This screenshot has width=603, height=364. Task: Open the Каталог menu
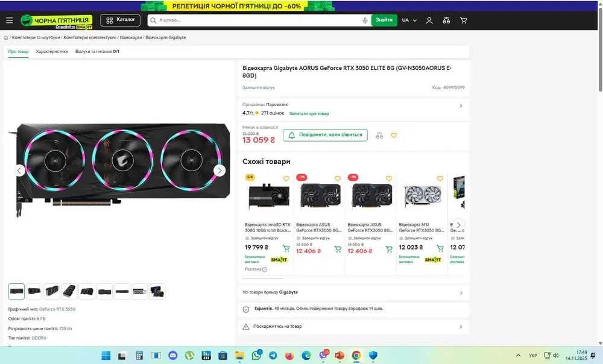tap(121, 20)
